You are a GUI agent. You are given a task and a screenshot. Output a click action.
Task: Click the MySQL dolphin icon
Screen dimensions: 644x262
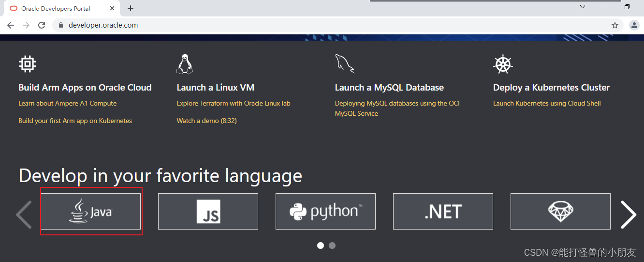345,64
